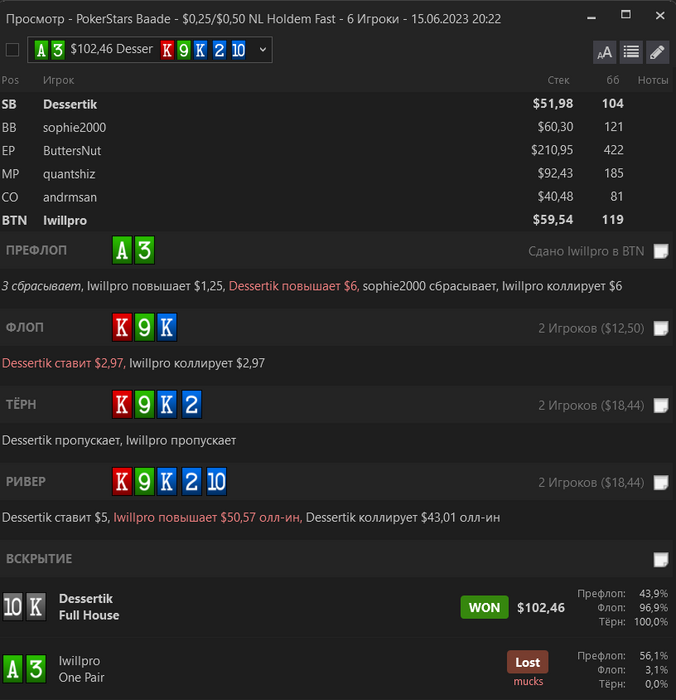676x700 pixels.
Task: Select the Dessertik SB player row
Action: [x=338, y=104]
